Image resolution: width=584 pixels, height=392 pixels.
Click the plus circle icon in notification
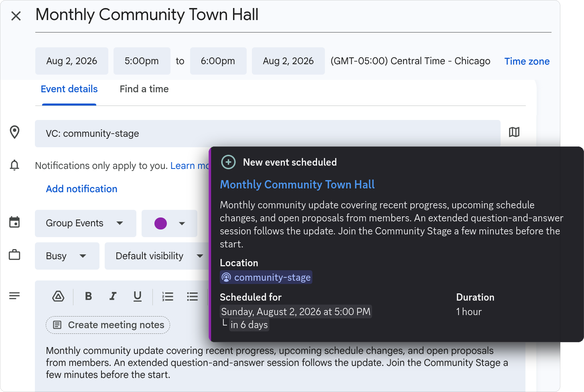pyautogui.click(x=229, y=162)
